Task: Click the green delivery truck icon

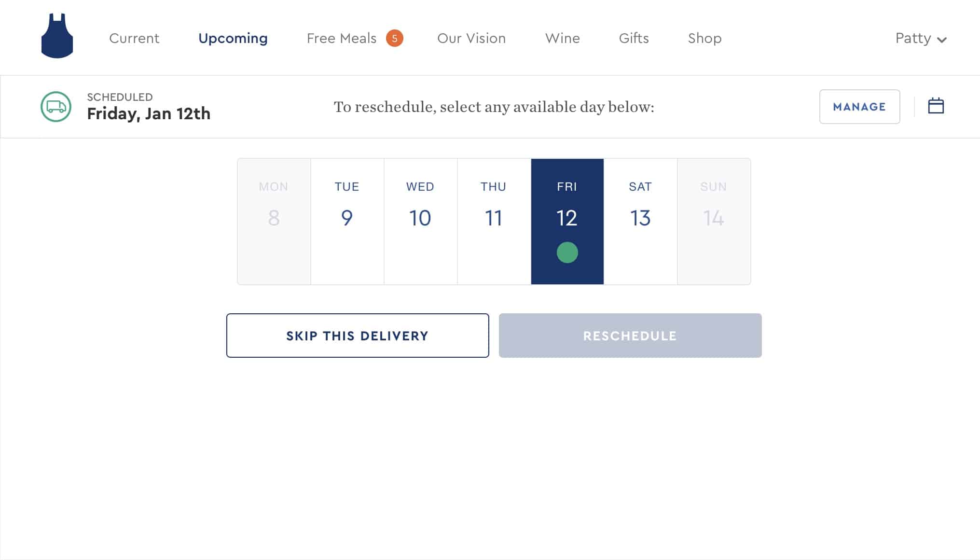Action: click(x=56, y=107)
